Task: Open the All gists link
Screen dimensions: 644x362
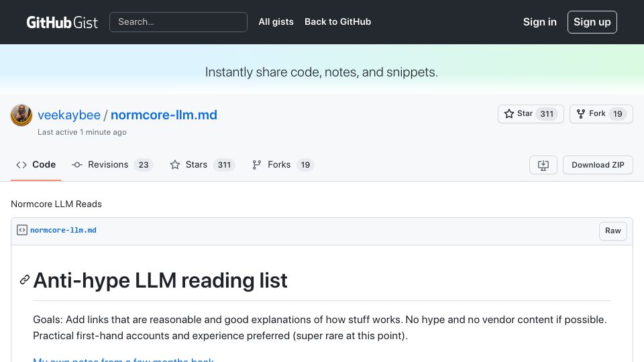Action: click(x=276, y=21)
